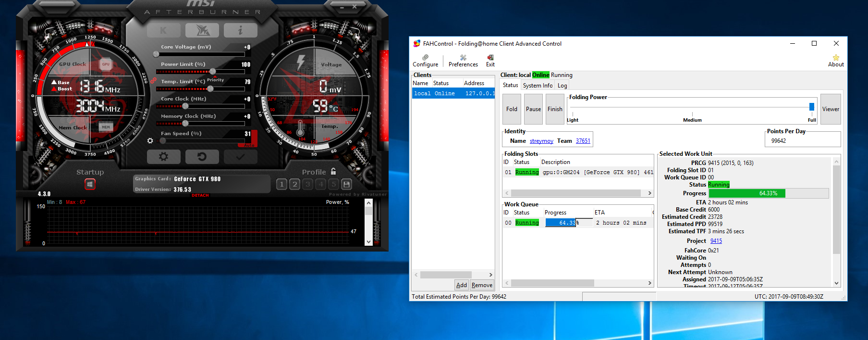Click the thermometer temperature icon
This screenshot has width=868, height=340.
300,128
